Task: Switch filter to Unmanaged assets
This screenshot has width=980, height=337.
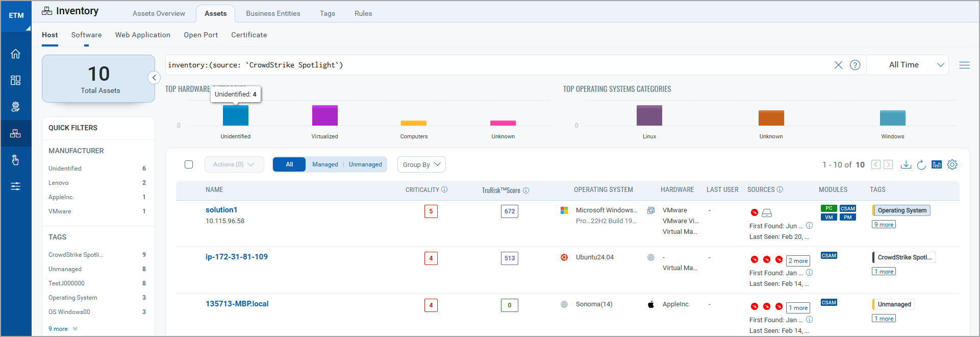Action: (365, 164)
